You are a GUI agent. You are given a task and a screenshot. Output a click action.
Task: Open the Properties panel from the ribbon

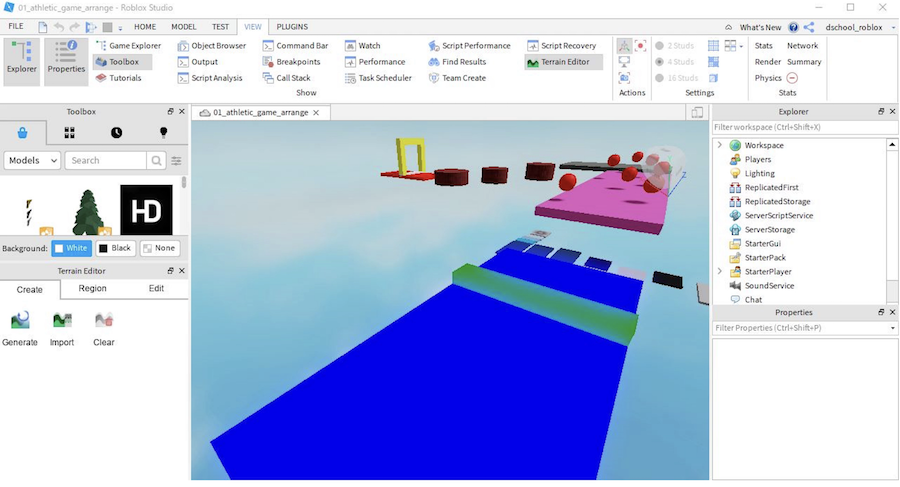(66, 61)
